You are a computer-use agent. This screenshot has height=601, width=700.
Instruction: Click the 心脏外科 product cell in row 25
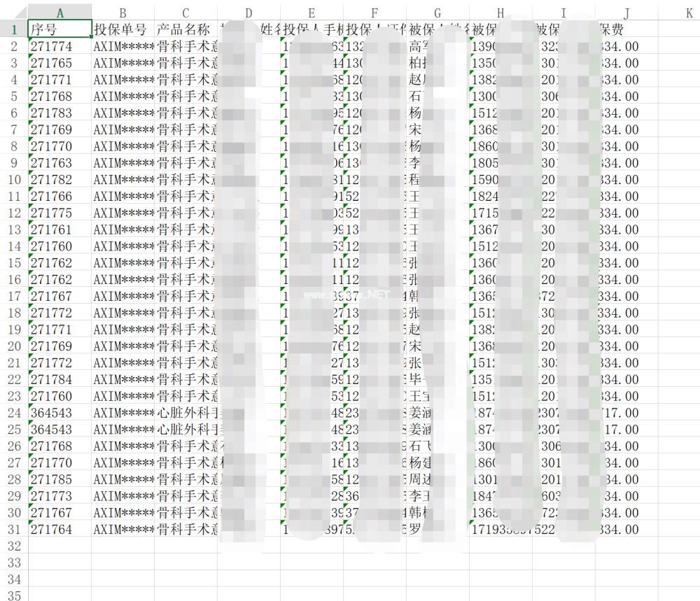(185, 430)
